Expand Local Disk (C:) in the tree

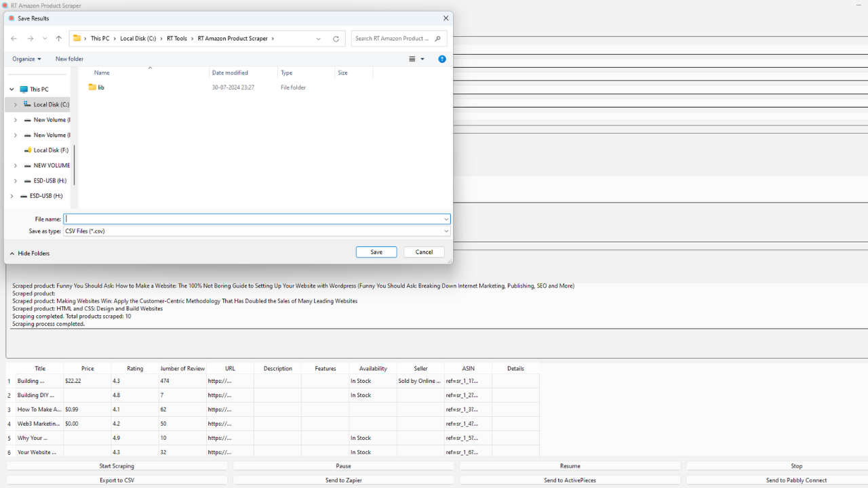click(16, 104)
